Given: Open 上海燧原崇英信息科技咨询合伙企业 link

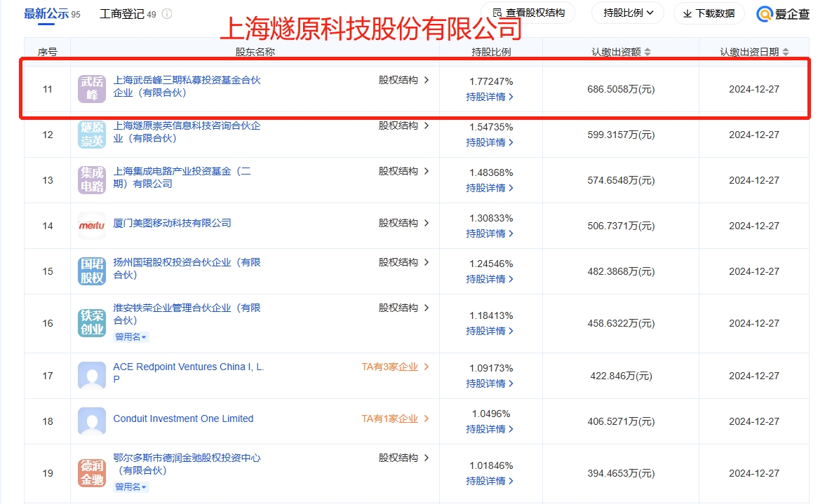Looking at the screenshot, I should (187, 132).
